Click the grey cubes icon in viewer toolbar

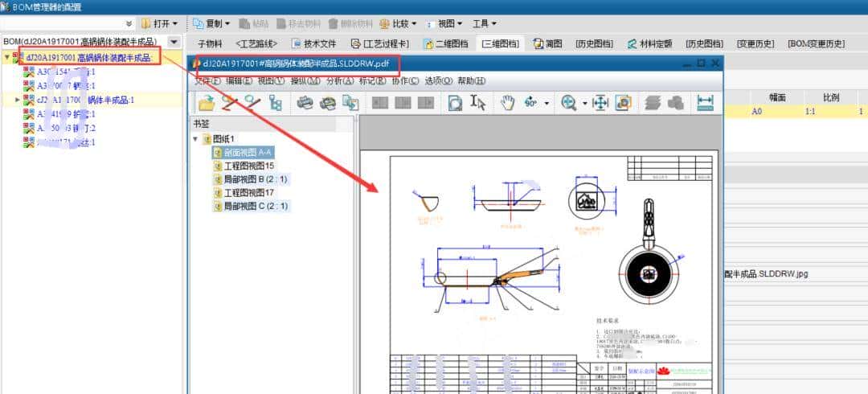[x=676, y=102]
